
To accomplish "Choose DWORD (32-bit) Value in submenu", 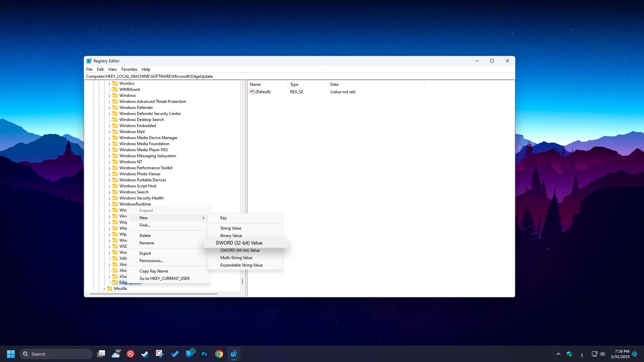I will pos(246,243).
